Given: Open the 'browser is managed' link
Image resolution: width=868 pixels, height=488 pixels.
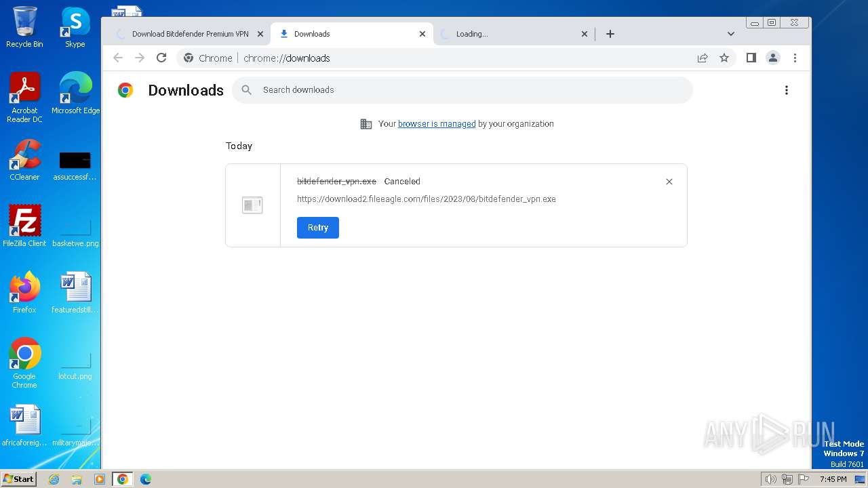Looking at the screenshot, I should click(437, 124).
